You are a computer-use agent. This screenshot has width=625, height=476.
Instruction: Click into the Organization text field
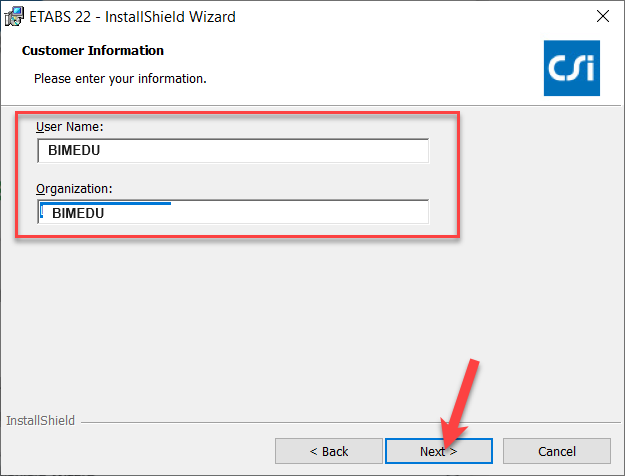pyautogui.click(x=232, y=212)
